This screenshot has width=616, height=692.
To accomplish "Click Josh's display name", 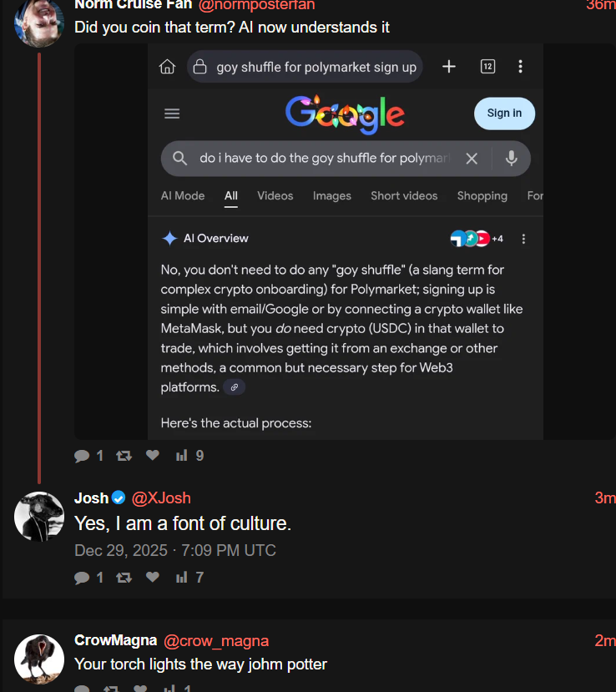I will point(91,498).
